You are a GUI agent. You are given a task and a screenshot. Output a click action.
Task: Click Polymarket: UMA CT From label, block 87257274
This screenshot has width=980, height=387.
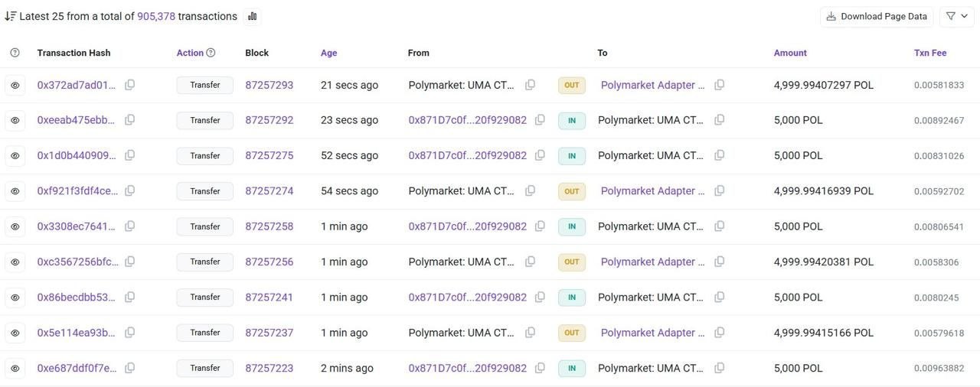(462, 190)
